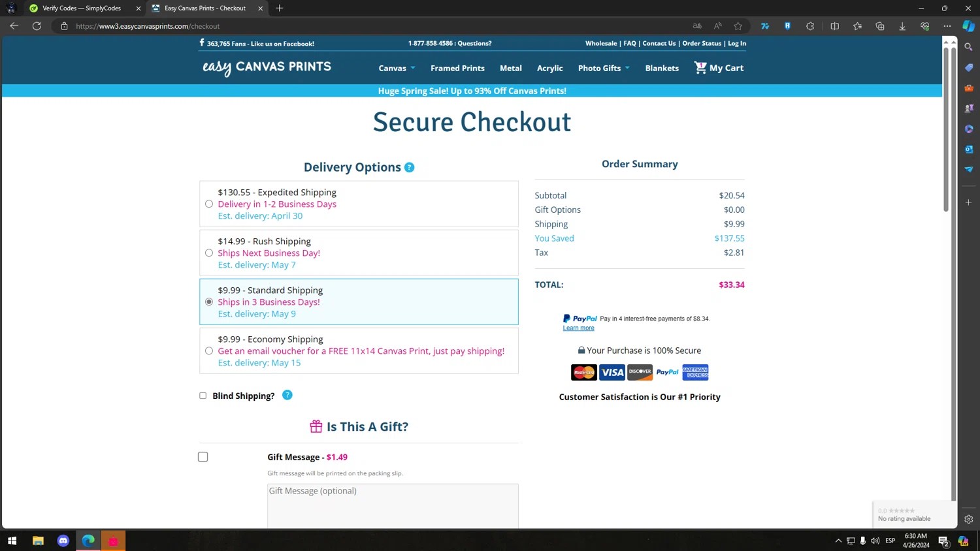980x551 pixels.
Task: Open the sidebar Tools briefcase icon
Action: (x=969, y=88)
